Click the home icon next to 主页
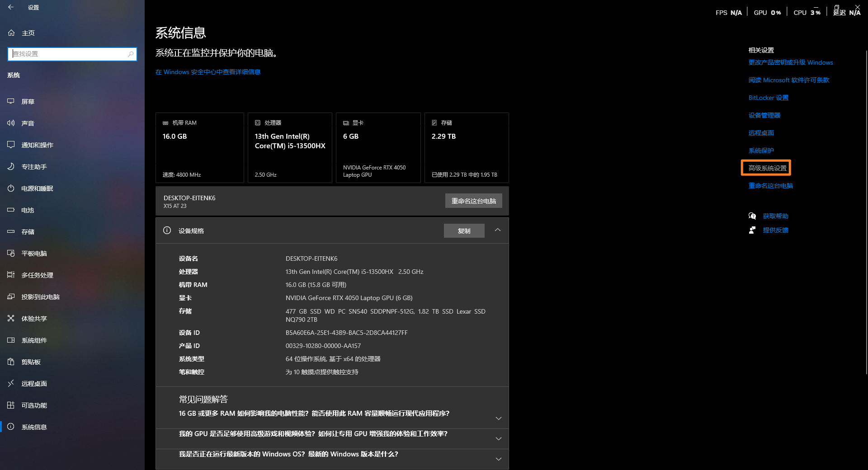Viewport: 868px width, 470px height. pos(11,33)
